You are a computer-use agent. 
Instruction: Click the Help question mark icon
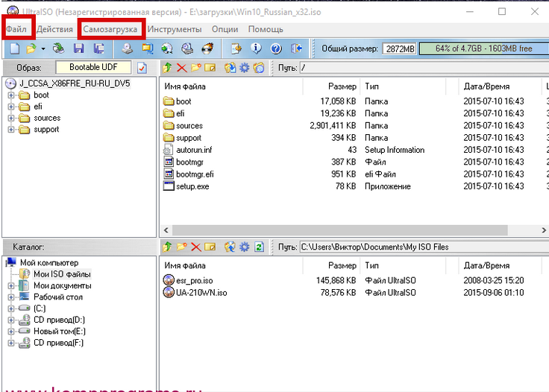tap(276, 48)
